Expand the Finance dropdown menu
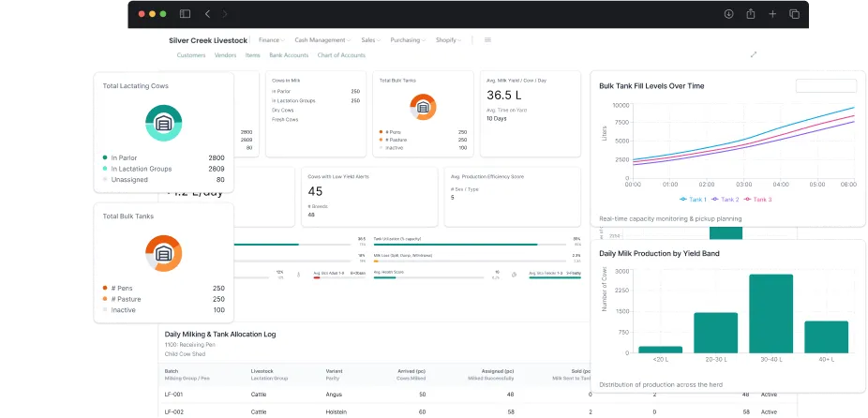The image size is (868, 418). point(272,40)
